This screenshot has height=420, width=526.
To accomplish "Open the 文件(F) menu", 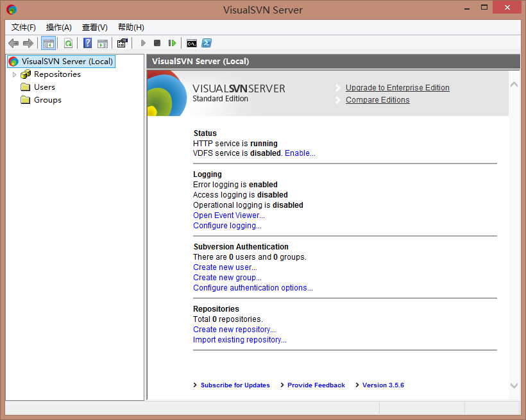I will [x=24, y=27].
